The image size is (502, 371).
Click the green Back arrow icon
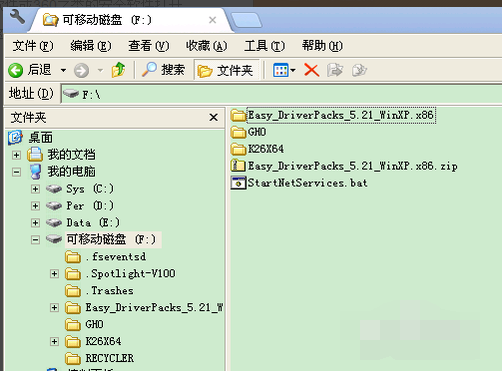tap(16, 70)
